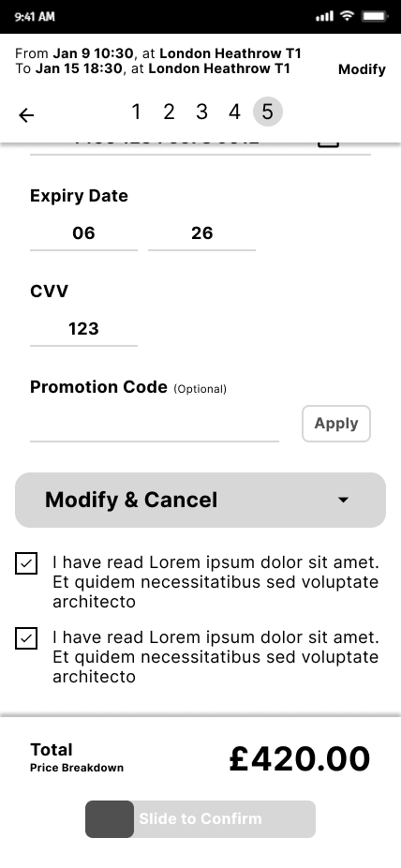This screenshot has height=868, width=401.
Task: Tick the first 'I have read' checkbox
Action: tap(26, 563)
